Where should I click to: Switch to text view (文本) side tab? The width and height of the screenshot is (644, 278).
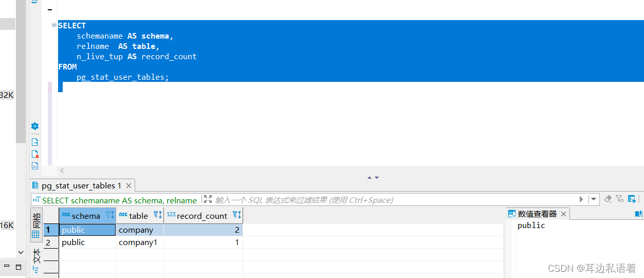coord(36,260)
